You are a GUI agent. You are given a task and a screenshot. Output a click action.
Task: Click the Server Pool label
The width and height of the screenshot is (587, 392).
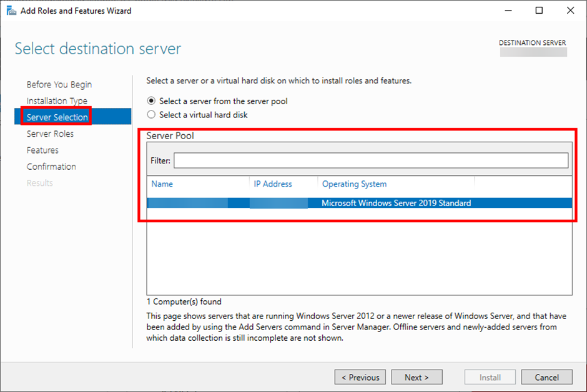[x=170, y=135]
